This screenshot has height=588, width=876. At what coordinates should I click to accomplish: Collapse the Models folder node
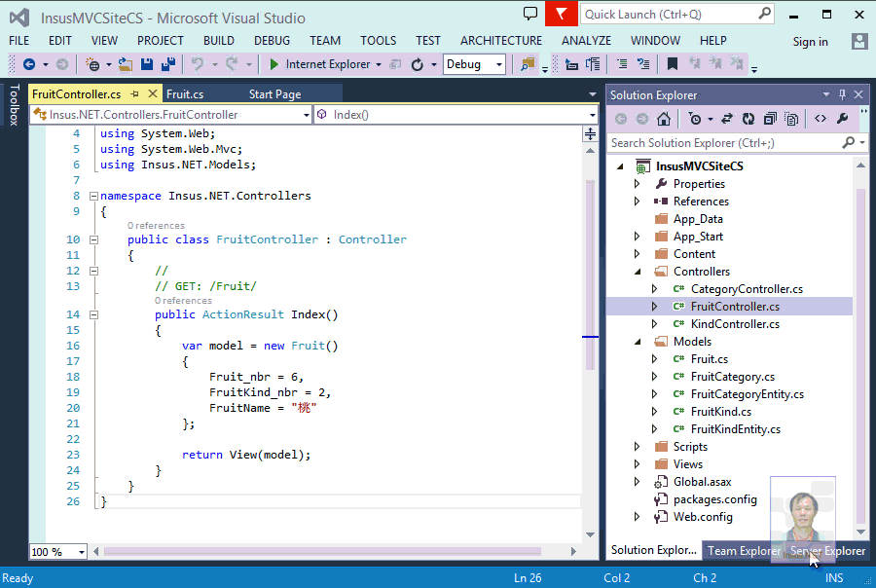[x=638, y=342]
